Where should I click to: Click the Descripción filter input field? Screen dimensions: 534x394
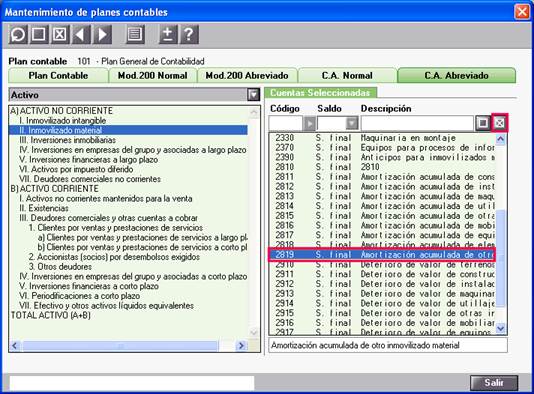click(417, 123)
